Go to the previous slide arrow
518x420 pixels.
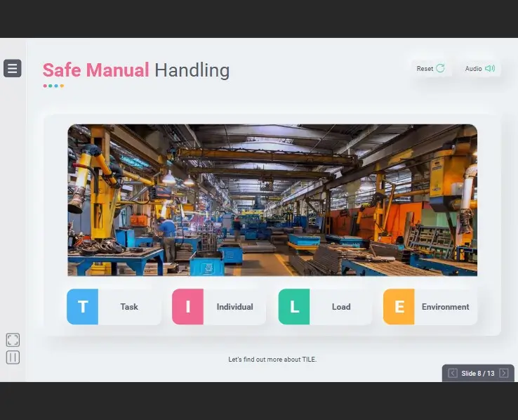pyautogui.click(x=453, y=373)
